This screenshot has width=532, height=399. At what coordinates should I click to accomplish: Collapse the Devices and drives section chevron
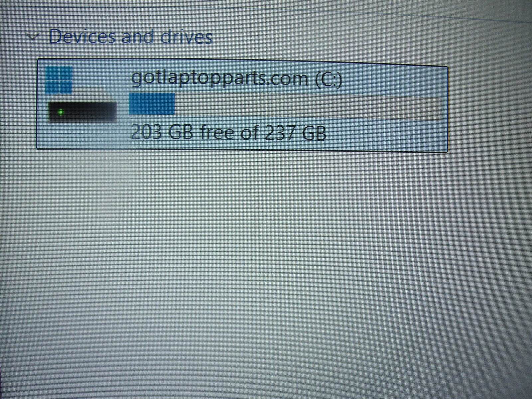[33, 37]
